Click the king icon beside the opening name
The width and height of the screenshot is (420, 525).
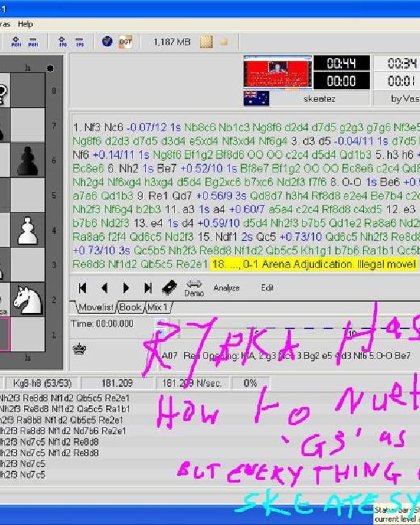tap(79, 349)
